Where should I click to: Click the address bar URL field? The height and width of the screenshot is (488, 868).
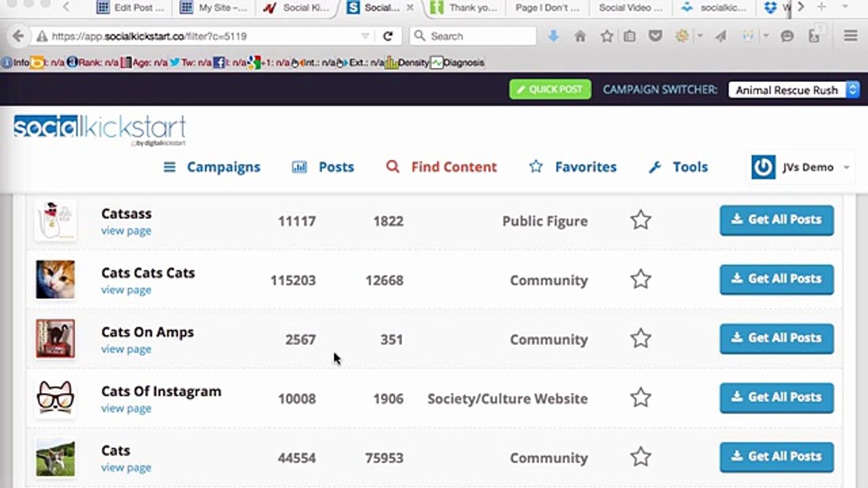pyautogui.click(x=203, y=36)
